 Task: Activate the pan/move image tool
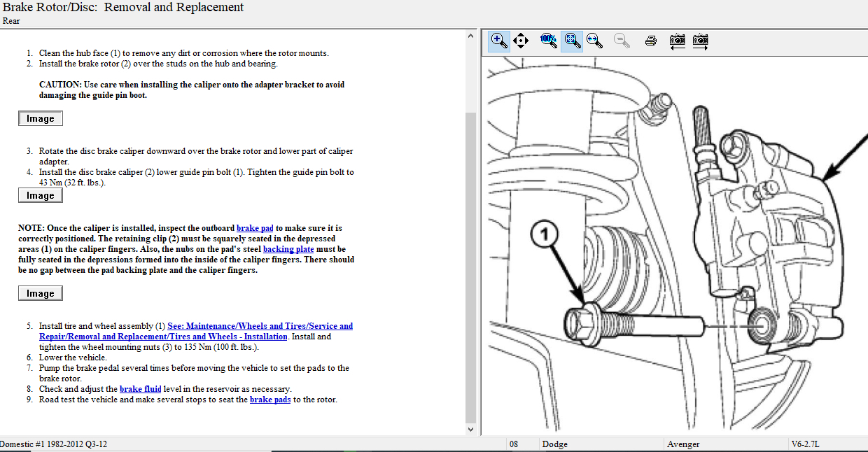(x=520, y=41)
